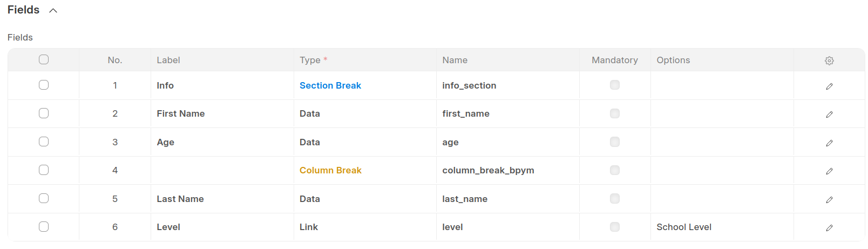
Task: Select all rows with header checkbox
Action: tap(44, 59)
